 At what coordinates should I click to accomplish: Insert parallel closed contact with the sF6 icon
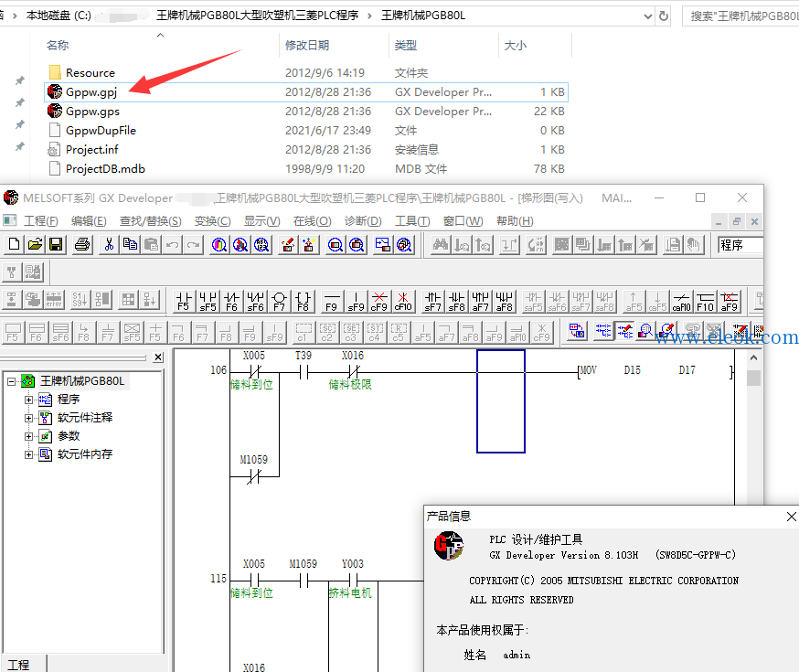coord(255,301)
